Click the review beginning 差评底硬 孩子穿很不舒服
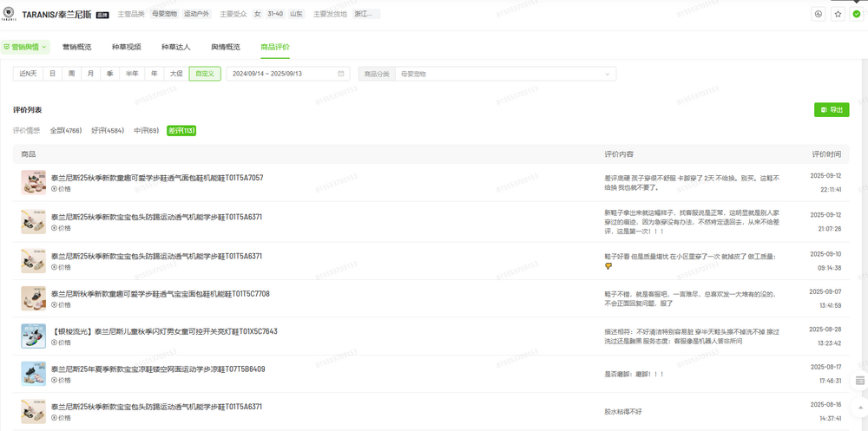This screenshot has width=868, height=431. pyautogui.click(x=692, y=183)
